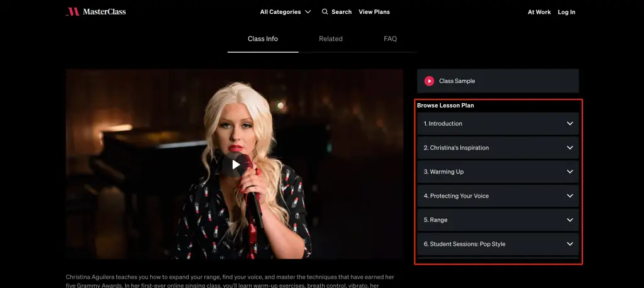
Task: Play the class video
Action: click(236, 164)
